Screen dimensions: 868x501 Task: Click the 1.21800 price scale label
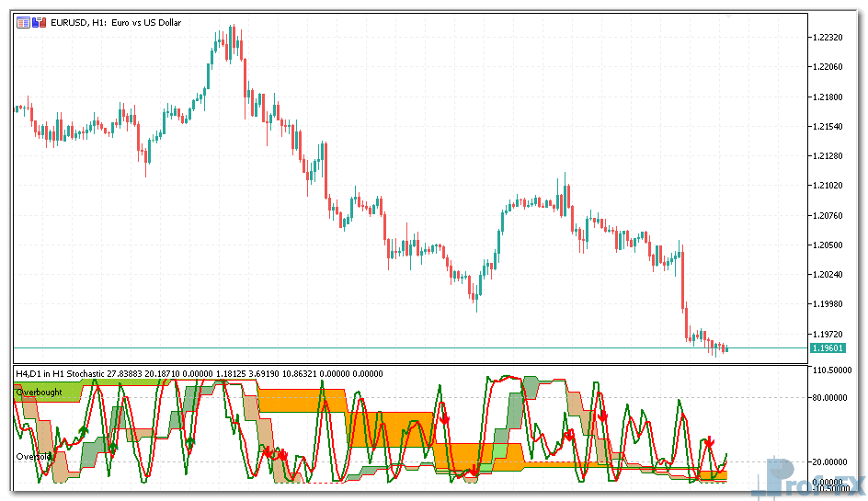826,97
